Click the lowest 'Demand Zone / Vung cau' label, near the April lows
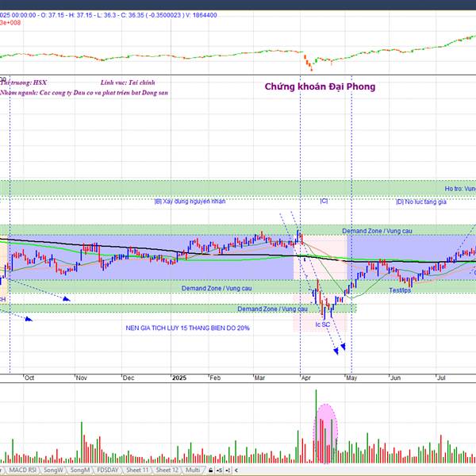 (x=273, y=309)
